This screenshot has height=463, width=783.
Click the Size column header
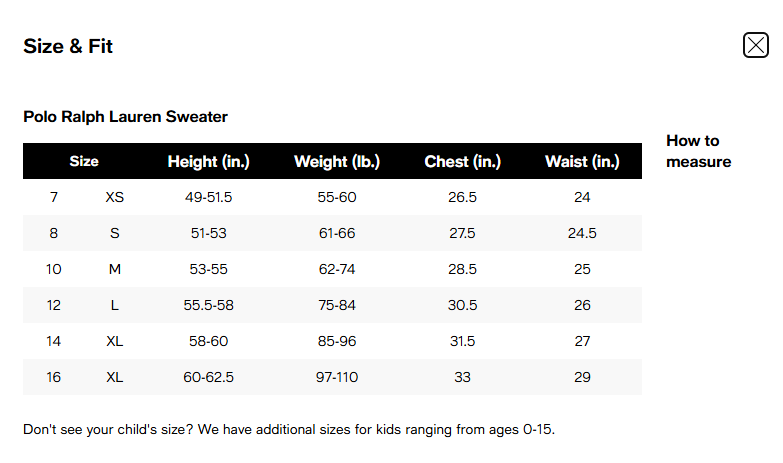pos(84,161)
